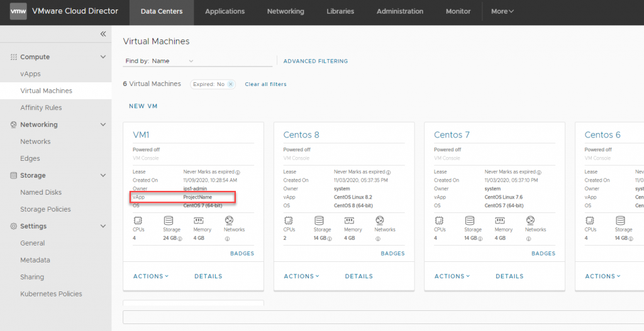Click the Memory icon on Centos 7 card
The image size is (644, 331).
coord(500,220)
